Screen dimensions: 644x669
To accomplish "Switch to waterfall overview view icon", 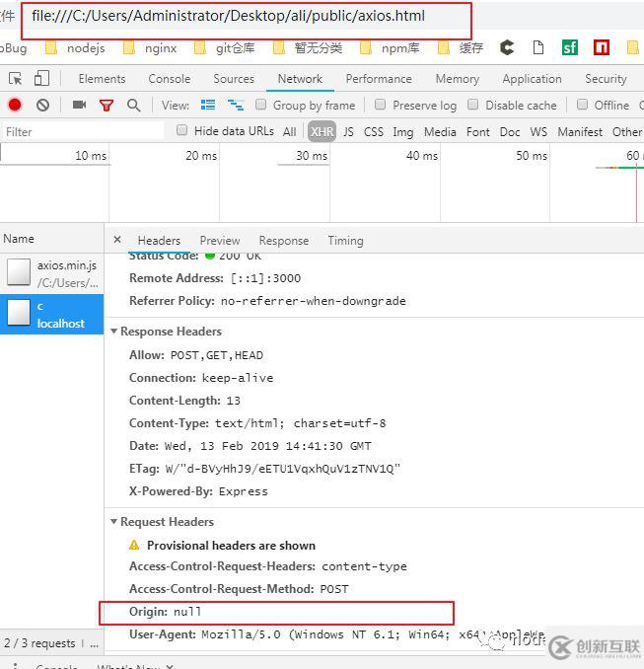I will (236, 105).
